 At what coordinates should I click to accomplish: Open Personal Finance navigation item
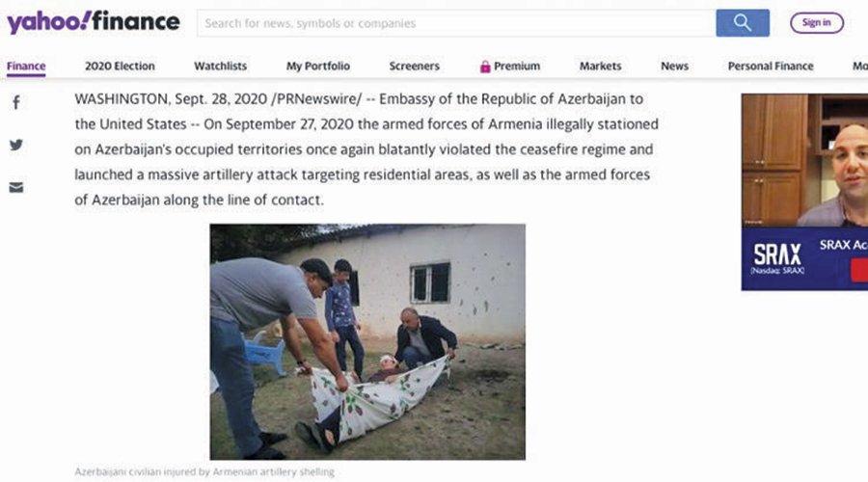pos(771,67)
